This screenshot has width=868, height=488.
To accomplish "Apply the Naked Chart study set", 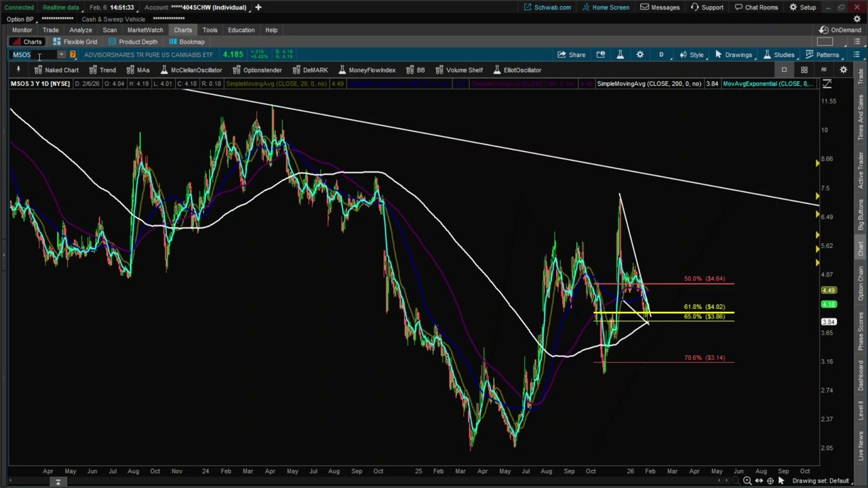I will click(56, 70).
